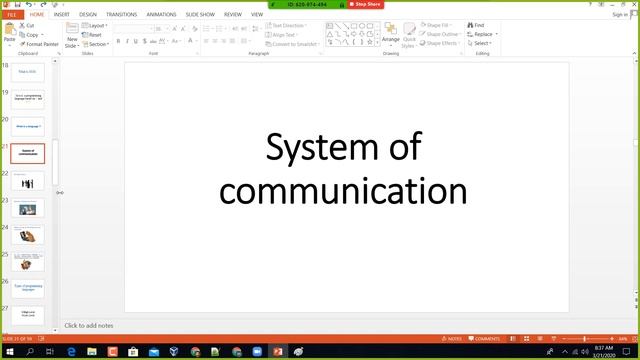Click Stop Share button
The height and width of the screenshot is (360, 640).
[x=365, y=4]
